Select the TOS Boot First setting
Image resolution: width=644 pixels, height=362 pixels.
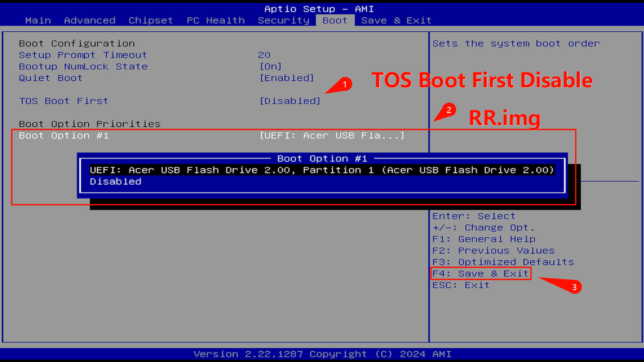(x=63, y=101)
